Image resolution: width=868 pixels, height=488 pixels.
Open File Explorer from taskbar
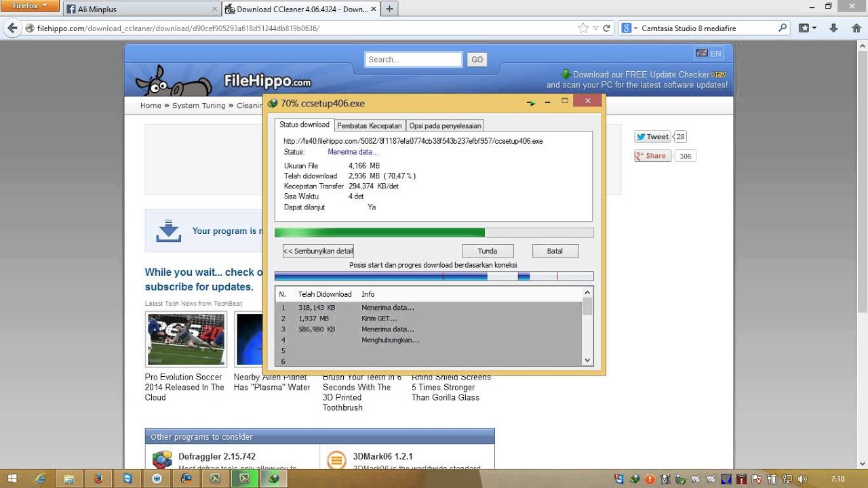pos(69,479)
